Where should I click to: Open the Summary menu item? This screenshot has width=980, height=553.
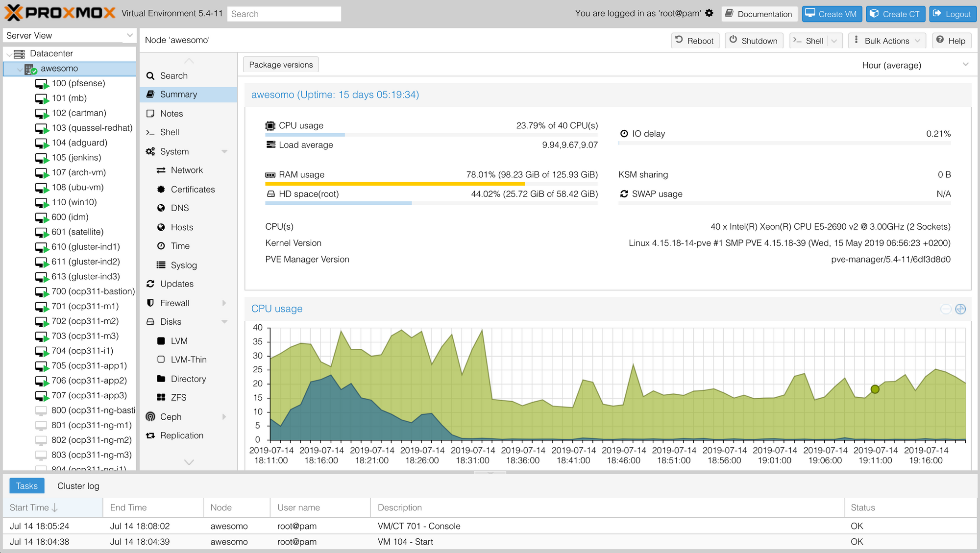[x=188, y=95]
